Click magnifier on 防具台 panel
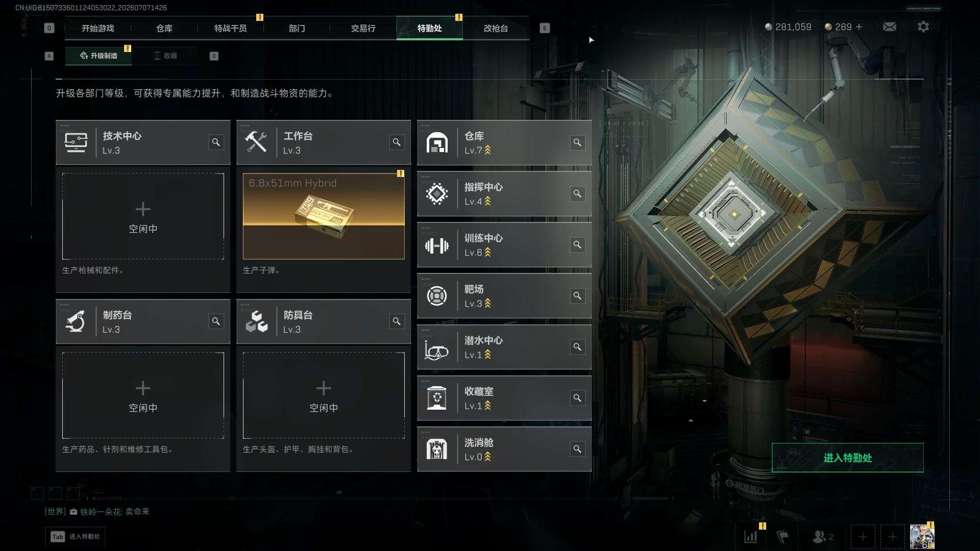 click(397, 321)
